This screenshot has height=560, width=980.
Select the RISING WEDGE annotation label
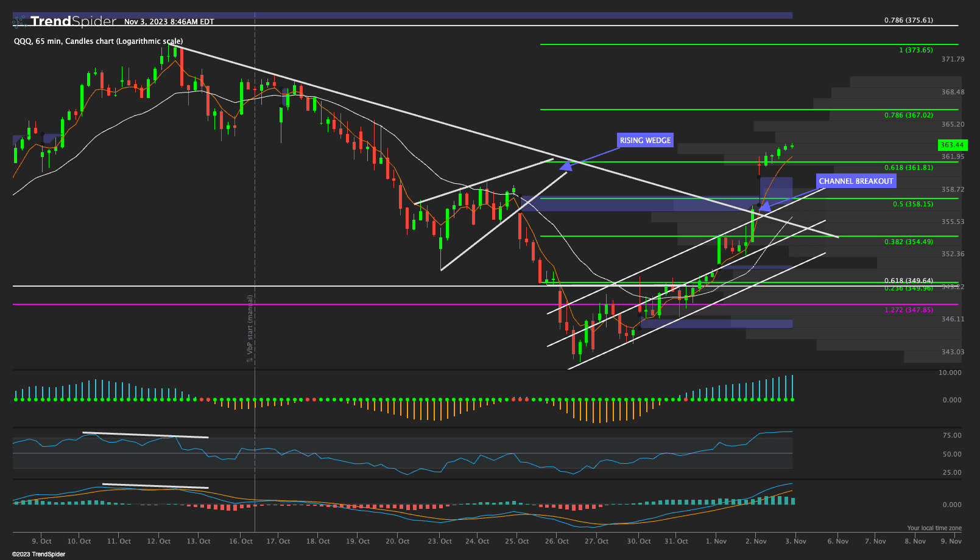click(645, 141)
